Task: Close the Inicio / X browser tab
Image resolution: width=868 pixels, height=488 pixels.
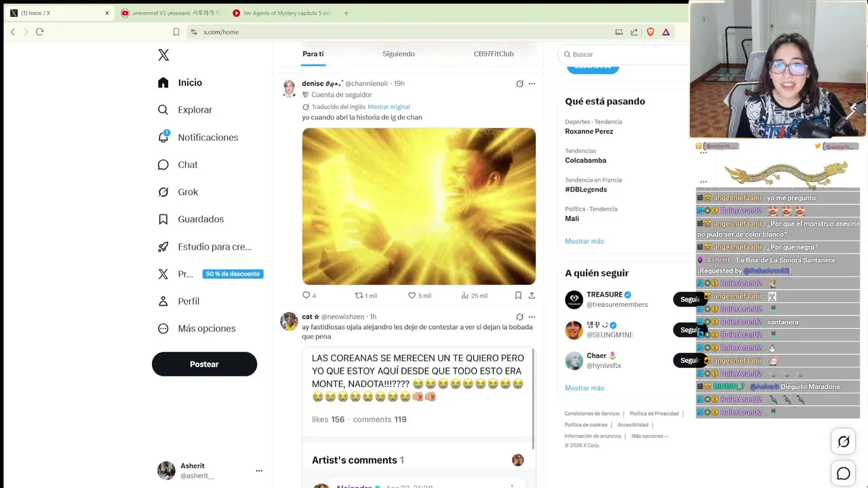Action: [106, 13]
